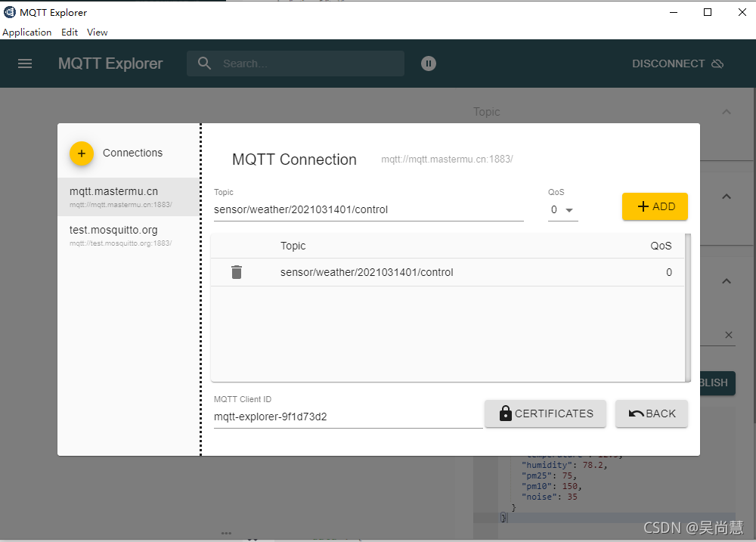Click the sensor/weather/2021031401/control row text

367,272
